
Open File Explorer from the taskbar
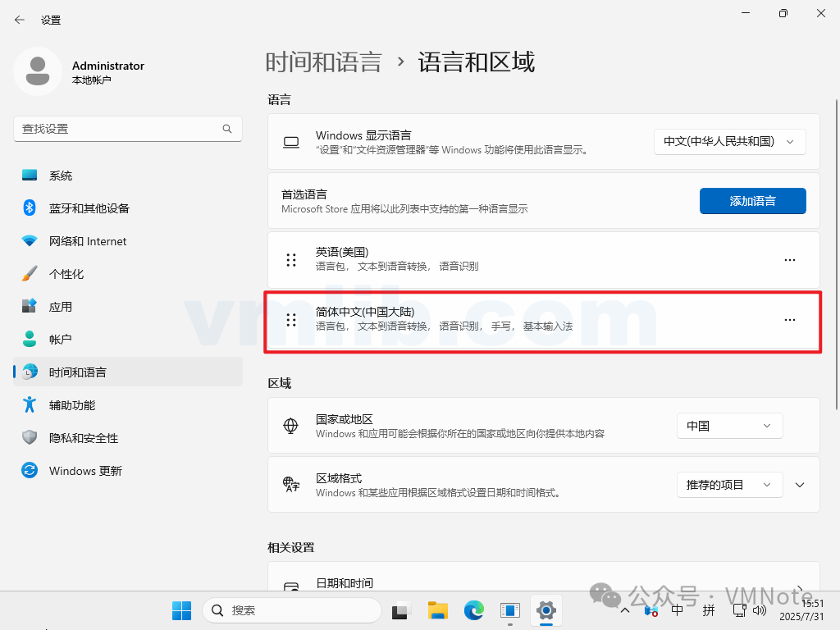tap(437, 610)
